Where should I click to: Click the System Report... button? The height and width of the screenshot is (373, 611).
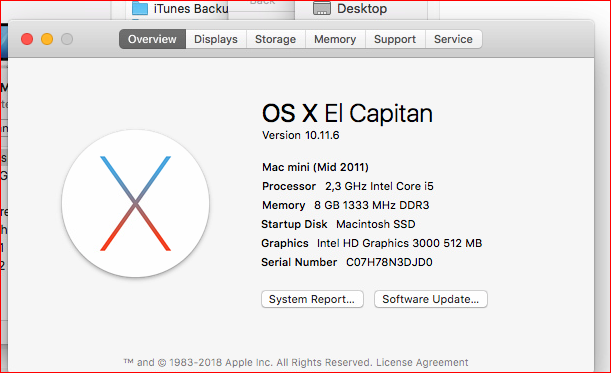pyautogui.click(x=312, y=299)
